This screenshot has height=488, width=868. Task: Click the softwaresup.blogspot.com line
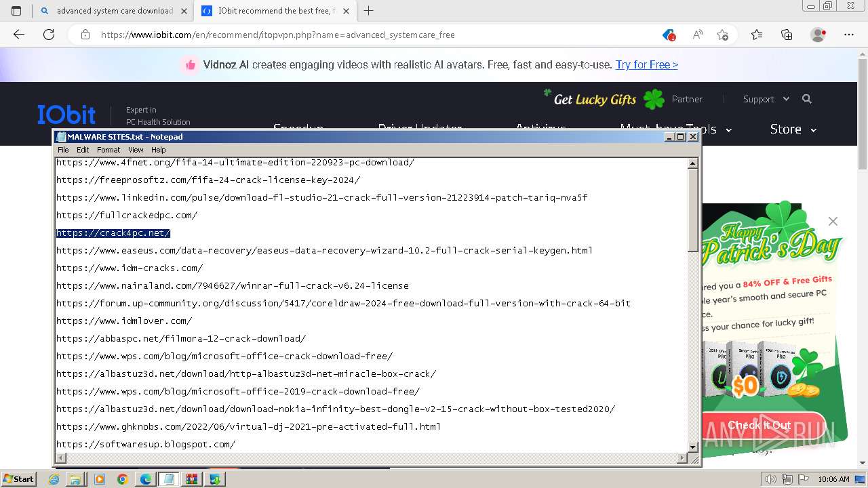click(x=146, y=445)
